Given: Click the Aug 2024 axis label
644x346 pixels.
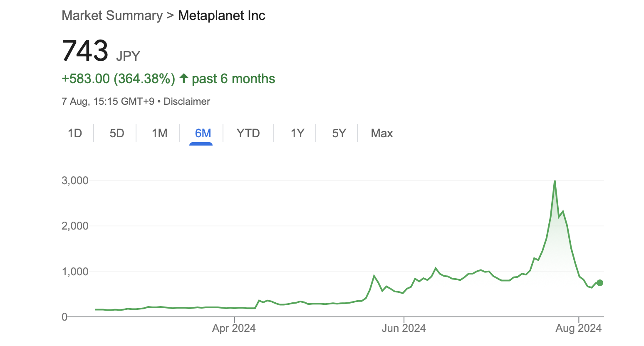Looking at the screenshot, I should (578, 328).
